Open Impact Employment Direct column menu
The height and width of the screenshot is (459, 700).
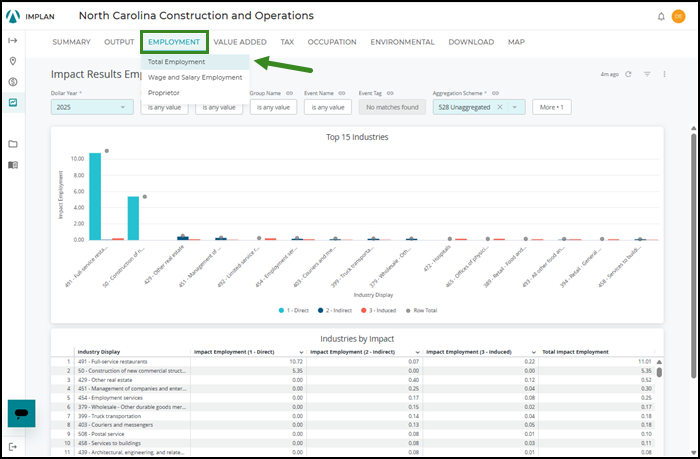301,352
